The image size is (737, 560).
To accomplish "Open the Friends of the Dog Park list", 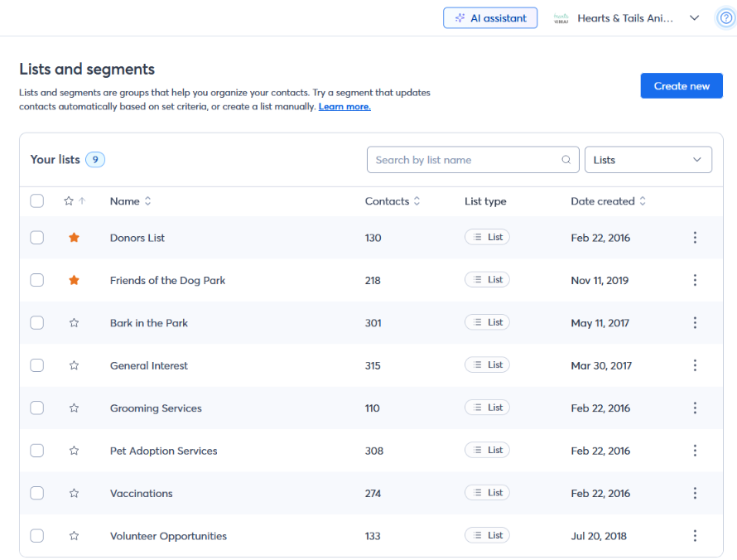I will tap(167, 280).
